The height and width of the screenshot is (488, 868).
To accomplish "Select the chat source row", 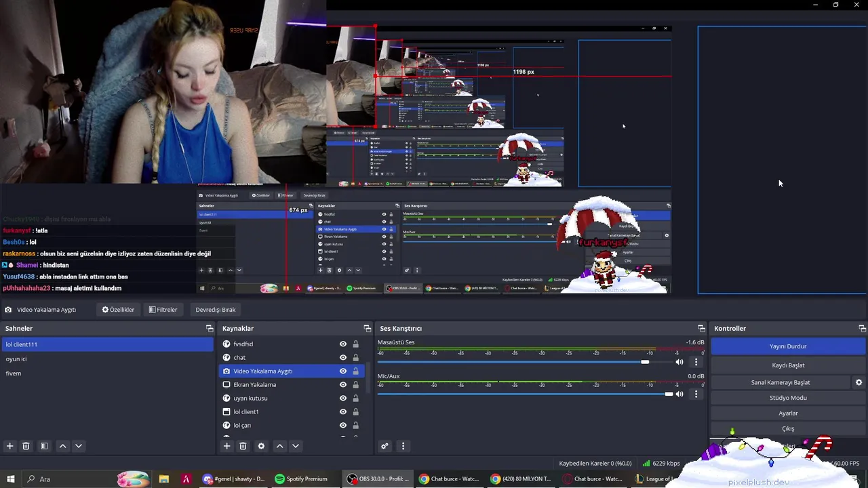I will tap(292, 358).
